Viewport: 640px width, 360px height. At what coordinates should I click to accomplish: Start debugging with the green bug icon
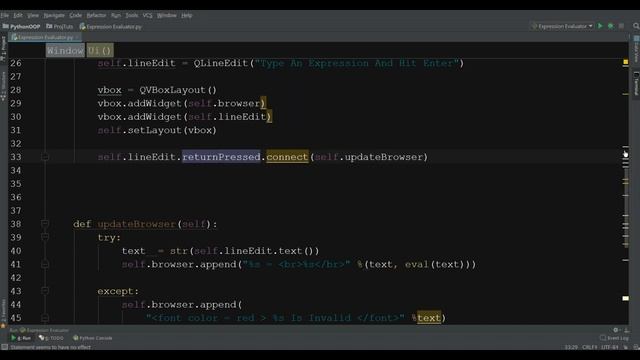pyautogui.click(x=611, y=26)
